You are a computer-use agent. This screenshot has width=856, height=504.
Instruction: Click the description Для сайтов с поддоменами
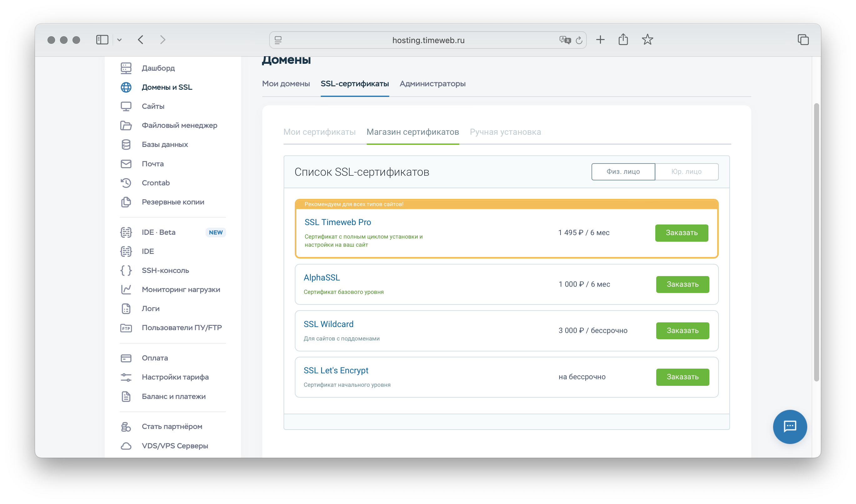[341, 339]
